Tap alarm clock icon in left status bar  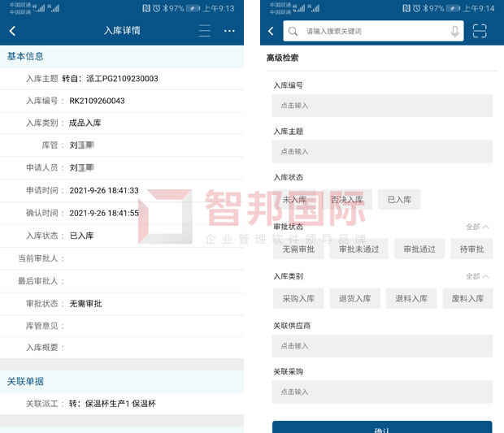click(157, 8)
